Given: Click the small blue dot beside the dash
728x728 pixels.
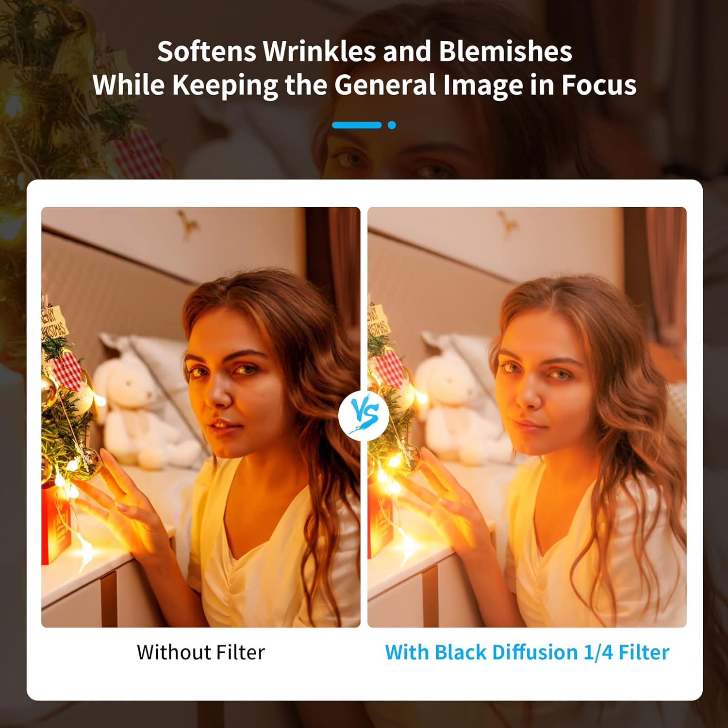Looking at the screenshot, I should 392,125.
